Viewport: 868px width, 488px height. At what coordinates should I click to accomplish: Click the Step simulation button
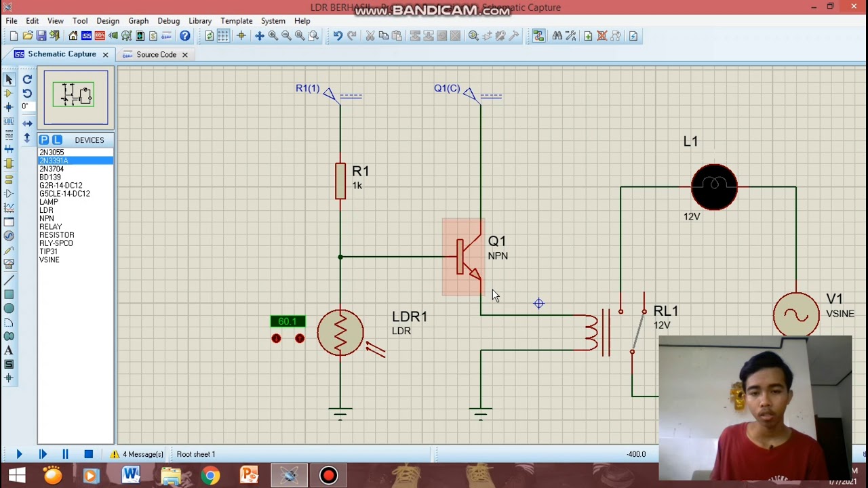[x=43, y=454]
